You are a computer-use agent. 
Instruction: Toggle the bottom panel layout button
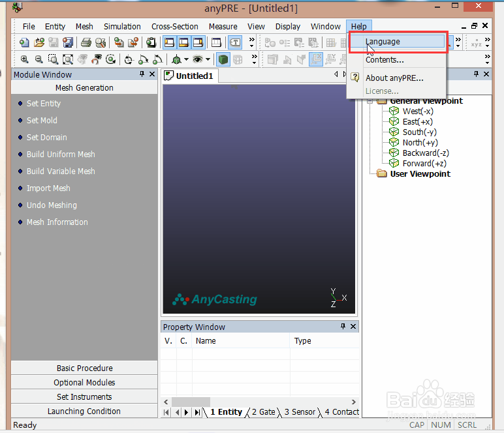coord(183,42)
